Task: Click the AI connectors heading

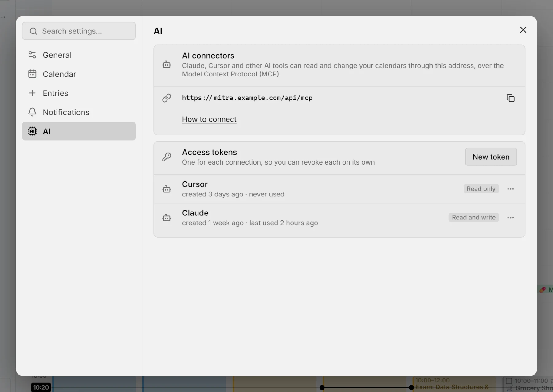Action: tap(208, 56)
